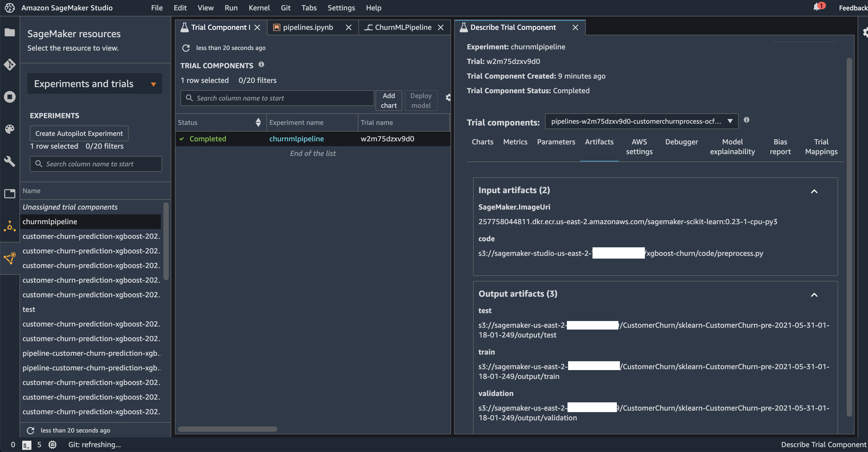Select the churnmlpipeline experiment row
Screen dimensions: 868x452
(x=90, y=222)
